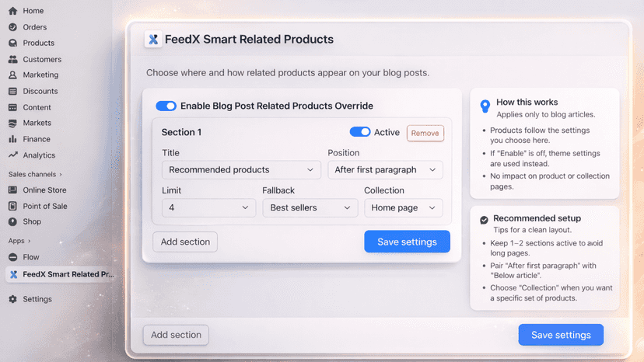Click the FeedX X icon in sidebar
Screen dimensions: 644x362
pos(13,274)
